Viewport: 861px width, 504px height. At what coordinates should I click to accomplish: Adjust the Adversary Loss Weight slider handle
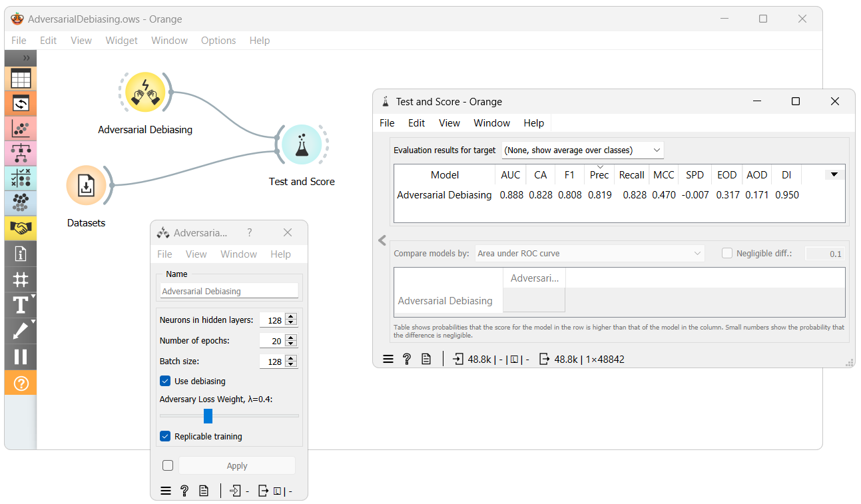click(208, 415)
